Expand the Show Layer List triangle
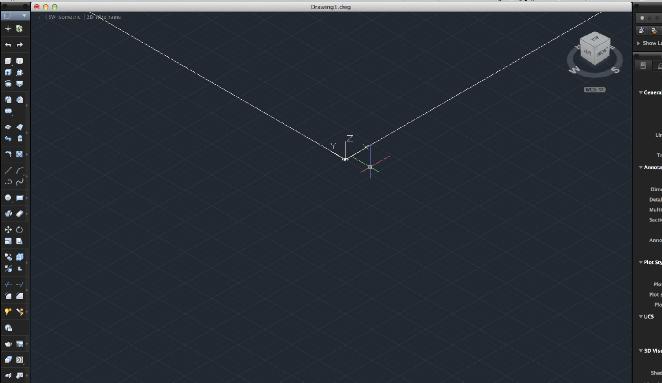This screenshot has width=662, height=383. pos(638,43)
